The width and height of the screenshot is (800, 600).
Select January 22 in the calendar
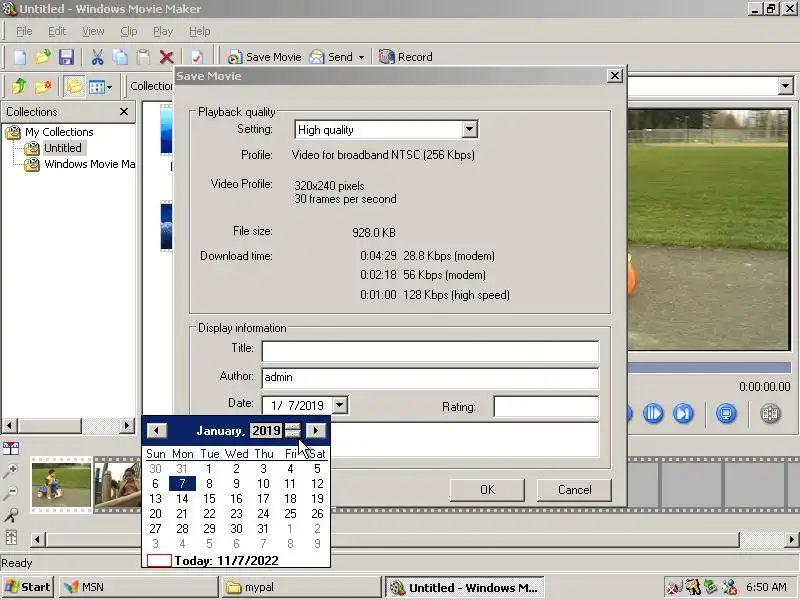click(209, 514)
